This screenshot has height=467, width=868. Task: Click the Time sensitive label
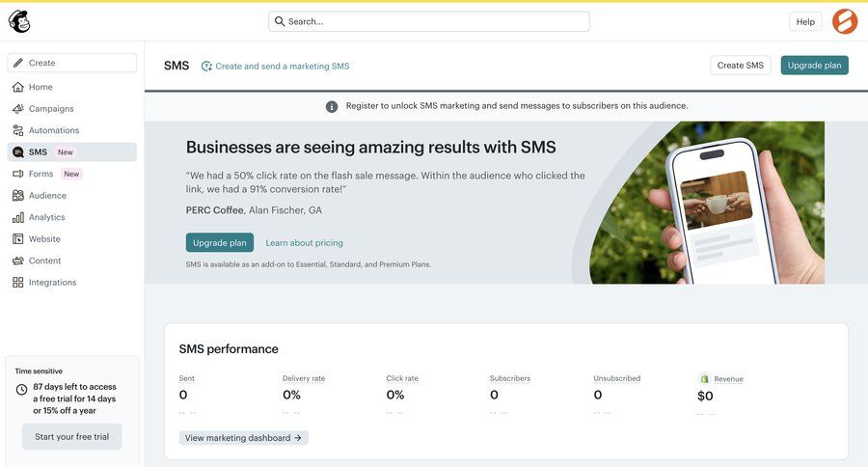39,371
